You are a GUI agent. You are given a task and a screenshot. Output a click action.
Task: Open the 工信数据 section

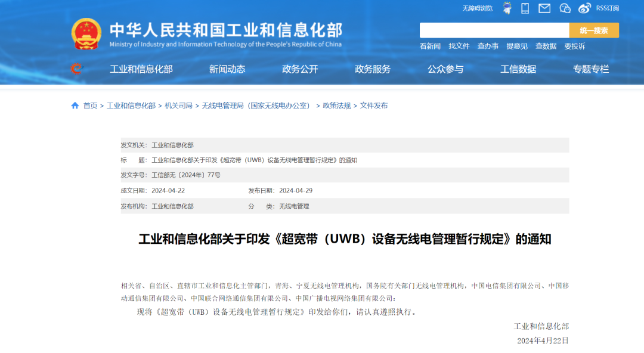click(518, 69)
